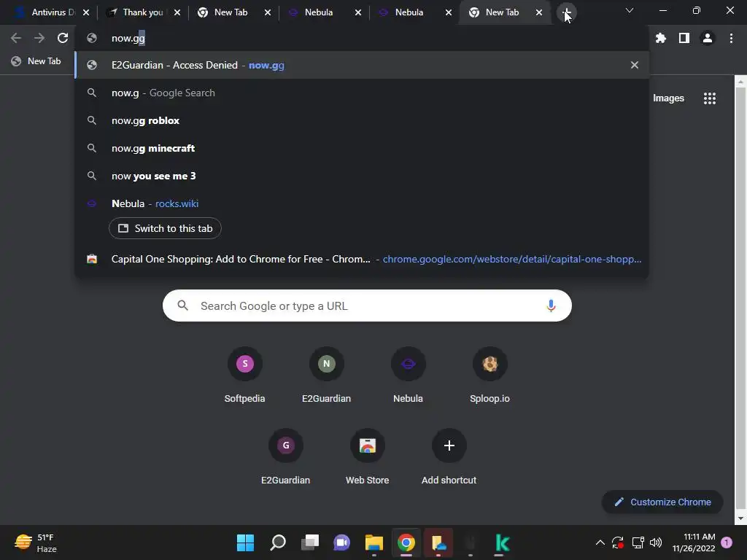Viewport: 747px width, 560px height.
Task: Expand the tab search dropdown chevron
Action: pyautogui.click(x=630, y=10)
